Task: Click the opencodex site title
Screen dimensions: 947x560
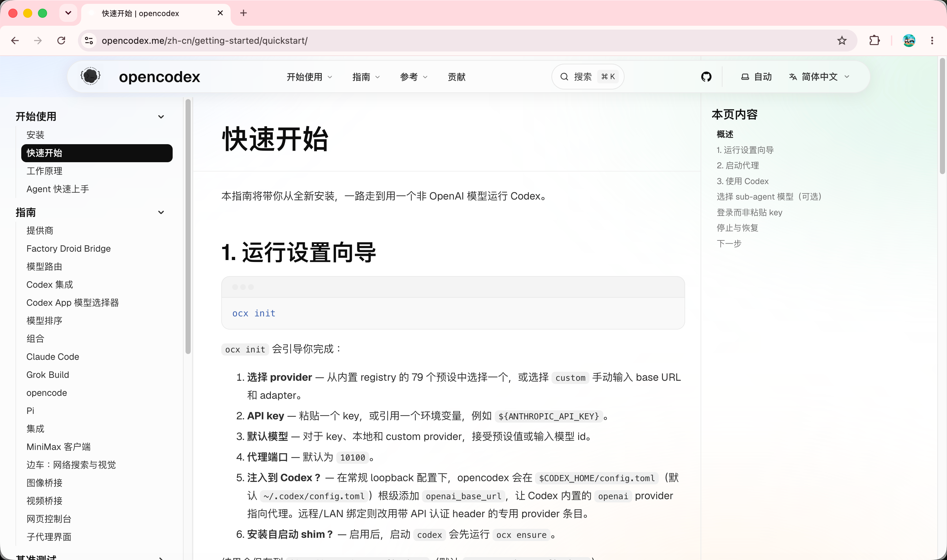Action: [x=159, y=77]
